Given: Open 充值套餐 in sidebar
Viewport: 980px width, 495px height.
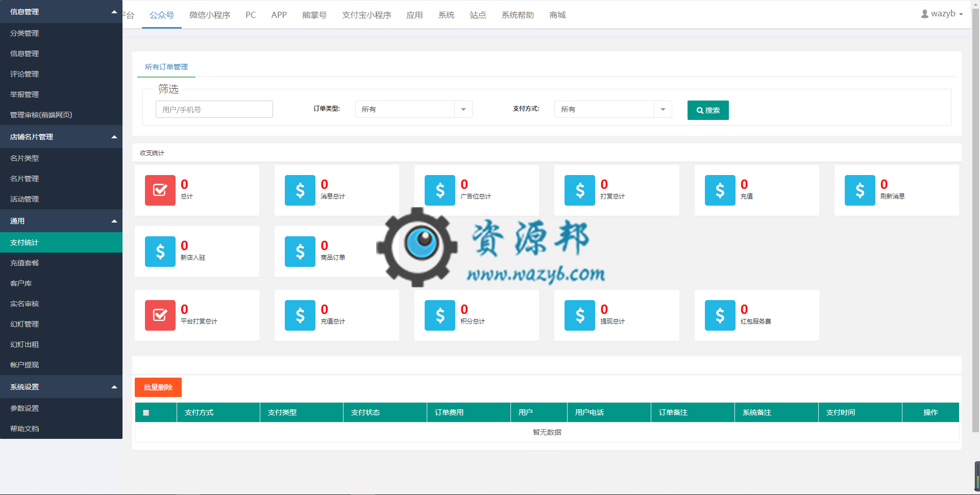Looking at the screenshot, I should (x=61, y=263).
